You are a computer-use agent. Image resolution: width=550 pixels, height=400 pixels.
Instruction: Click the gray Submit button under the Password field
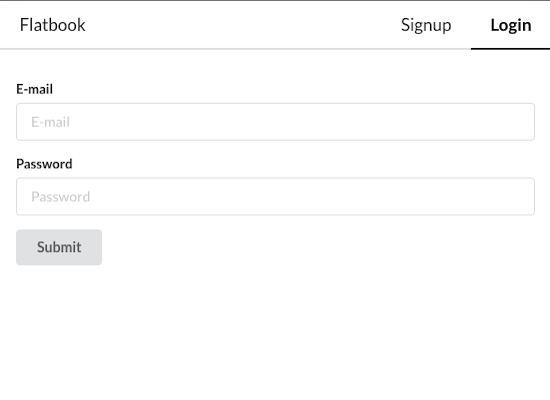point(59,247)
